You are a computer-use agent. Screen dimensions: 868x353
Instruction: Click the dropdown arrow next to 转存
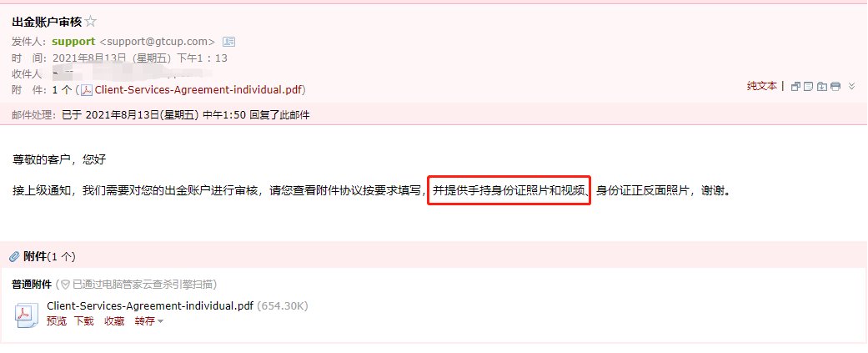click(x=161, y=321)
